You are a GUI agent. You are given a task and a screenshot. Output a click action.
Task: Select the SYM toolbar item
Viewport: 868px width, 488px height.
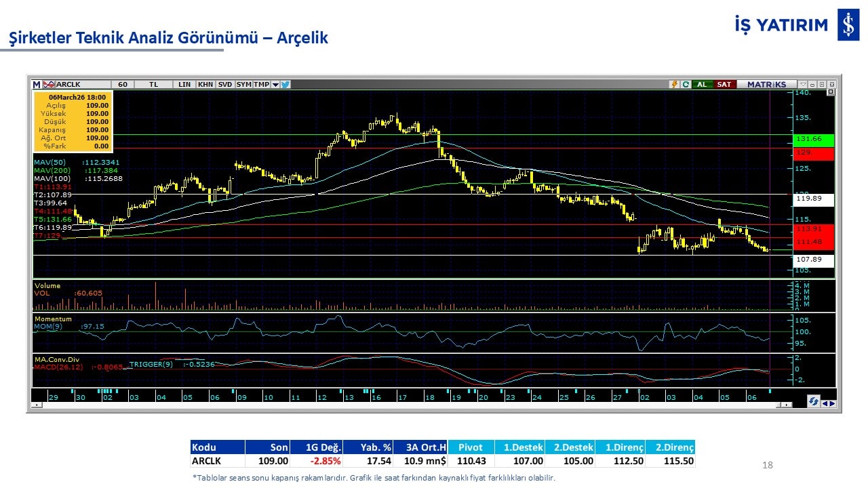243,85
